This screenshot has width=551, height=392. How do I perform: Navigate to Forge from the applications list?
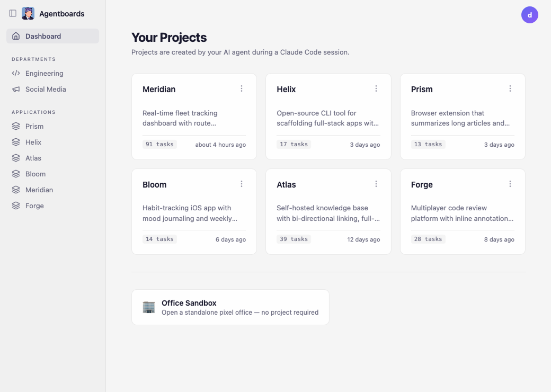click(x=35, y=206)
